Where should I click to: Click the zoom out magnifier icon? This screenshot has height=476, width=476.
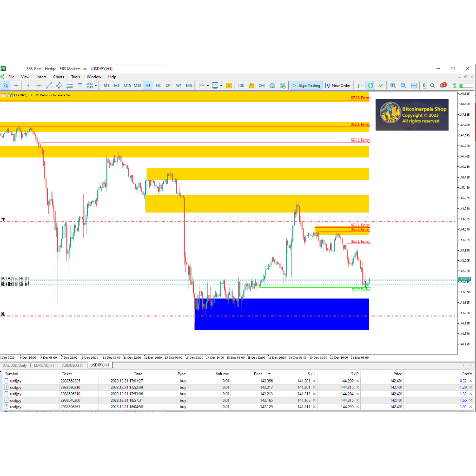[403, 86]
